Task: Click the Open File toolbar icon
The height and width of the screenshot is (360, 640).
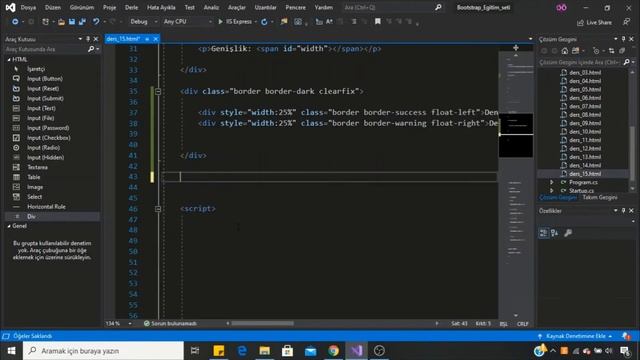Action: click(61, 22)
